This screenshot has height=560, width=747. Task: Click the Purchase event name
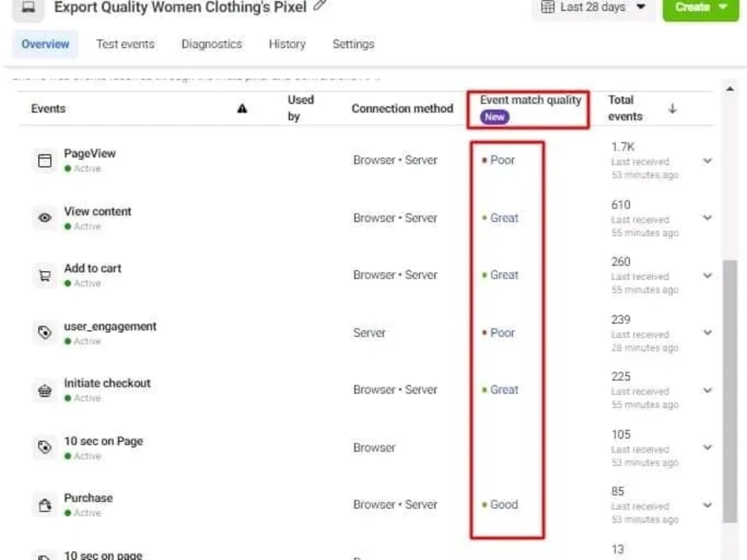point(88,498)
